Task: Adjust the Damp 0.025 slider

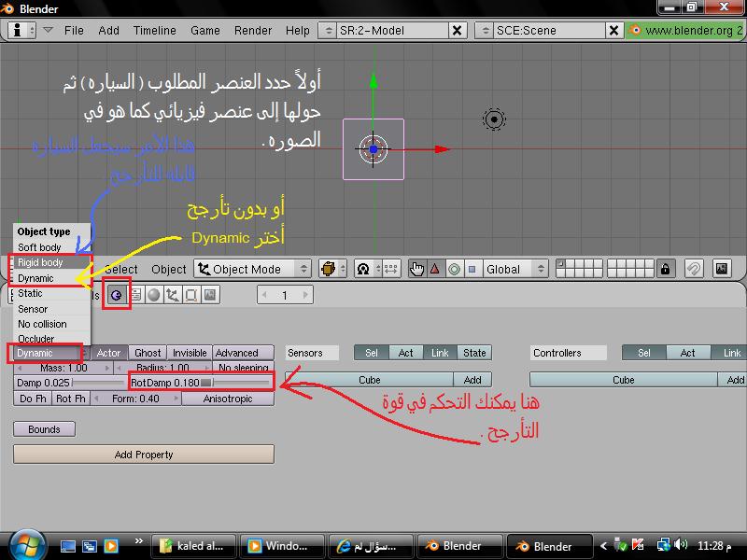Action: pos(71,383)
